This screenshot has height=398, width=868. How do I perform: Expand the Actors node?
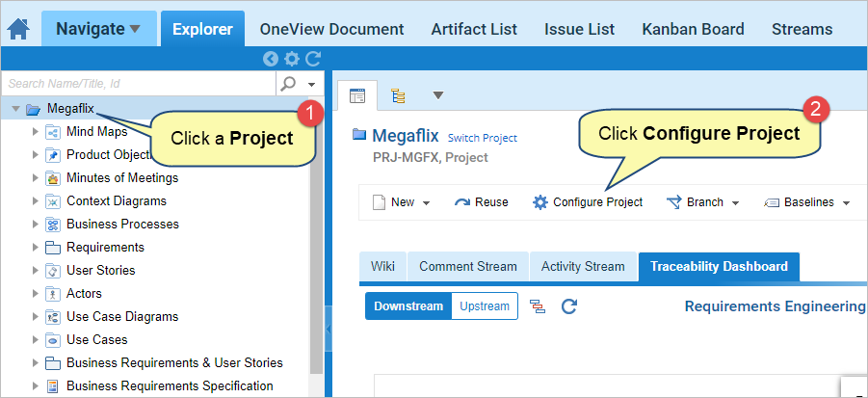click(x=36, y=293)
